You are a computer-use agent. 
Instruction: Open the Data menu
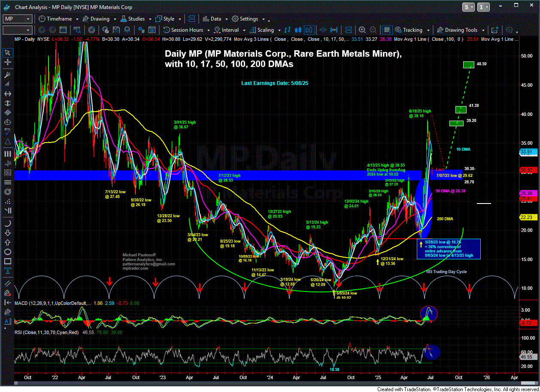[x=212, y=19]
